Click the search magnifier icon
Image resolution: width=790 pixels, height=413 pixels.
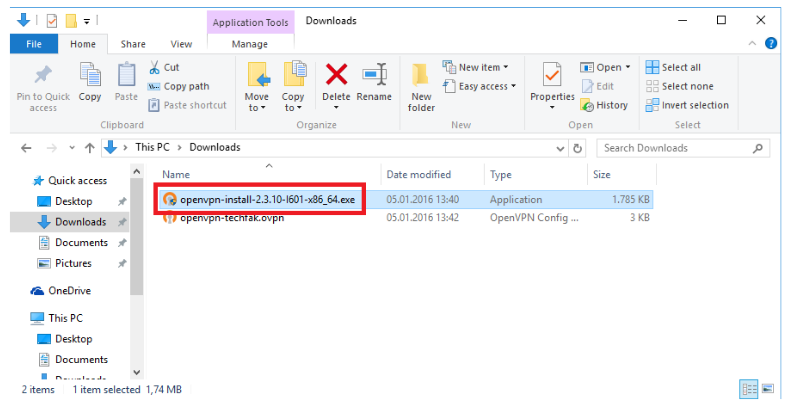pyautogui.click(x=758, y=148)
